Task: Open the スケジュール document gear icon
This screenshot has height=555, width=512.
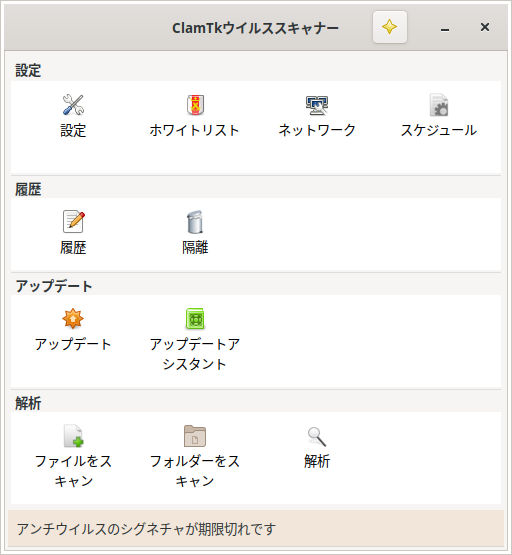Action: 439,105
